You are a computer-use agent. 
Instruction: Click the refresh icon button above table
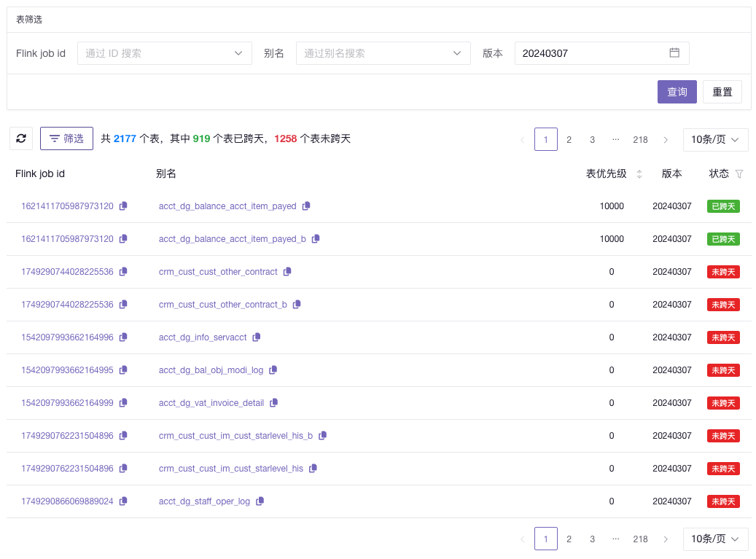pos(21,138)
